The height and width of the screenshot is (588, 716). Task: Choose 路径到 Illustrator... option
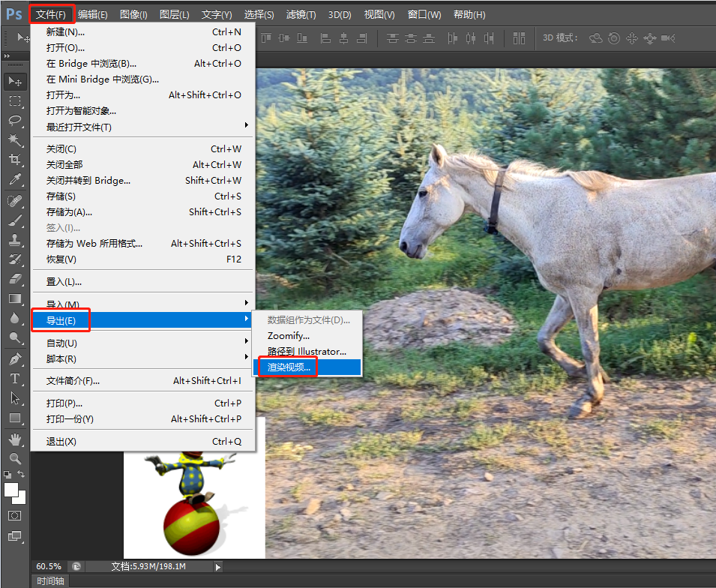pos(307,352)
